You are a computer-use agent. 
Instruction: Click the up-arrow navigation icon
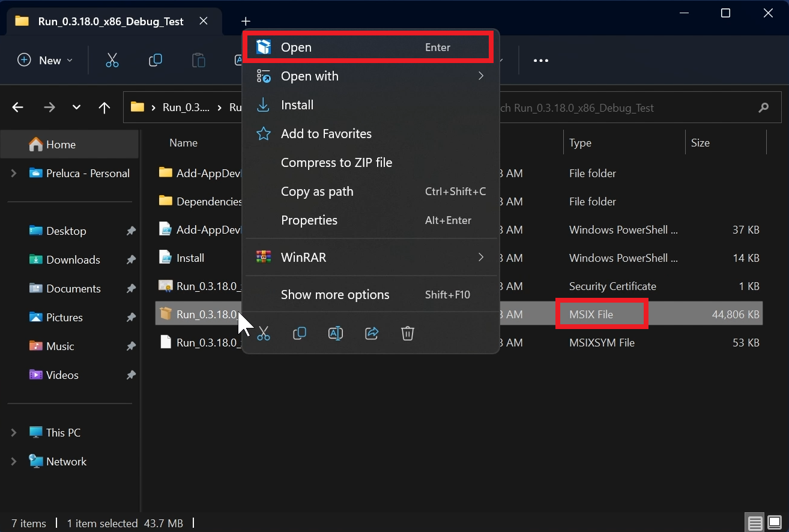(x=104, y=107)
